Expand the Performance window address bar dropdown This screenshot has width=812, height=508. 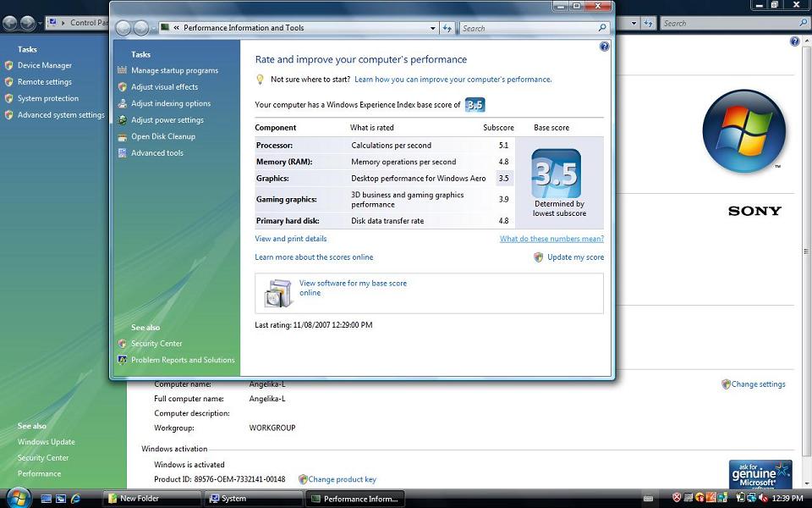point(433,28)
